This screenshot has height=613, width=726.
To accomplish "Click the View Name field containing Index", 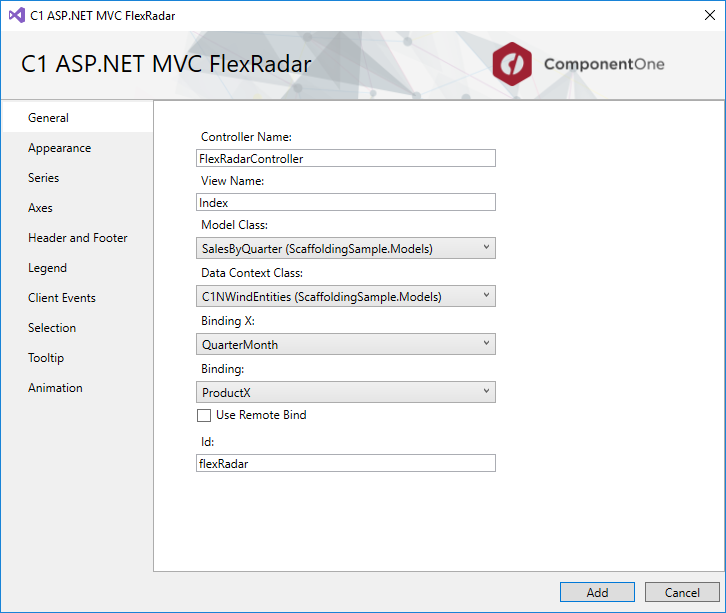I will click(x=346, y=202).
